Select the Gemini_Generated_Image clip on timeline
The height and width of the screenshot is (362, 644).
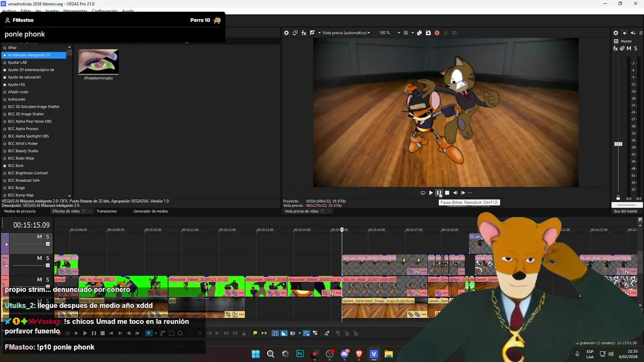click(384, 308)
